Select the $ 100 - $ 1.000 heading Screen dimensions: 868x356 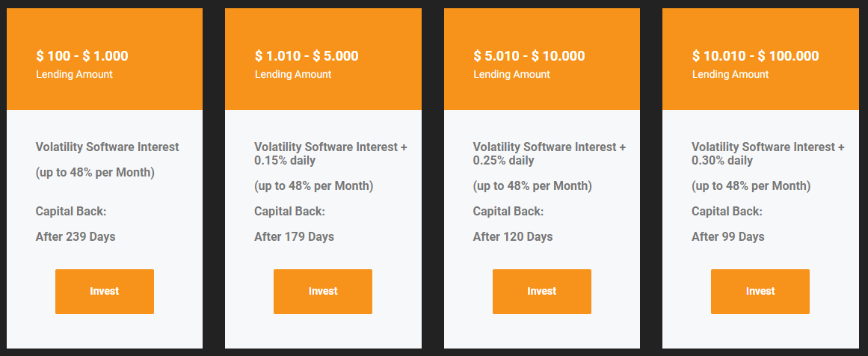82,56
